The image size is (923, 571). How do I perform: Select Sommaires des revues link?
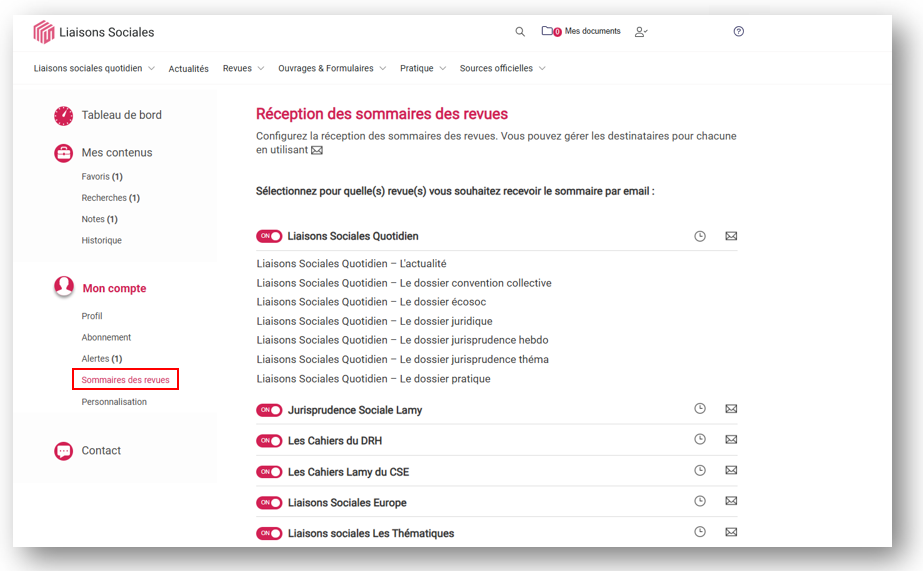point(125,380)
